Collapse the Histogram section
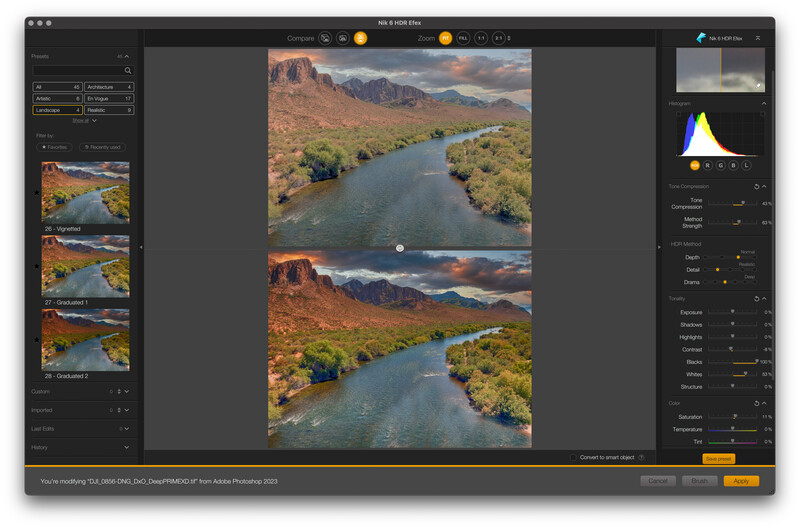The image size is (800, 528). pyautogui.click(x=764, y=104)
